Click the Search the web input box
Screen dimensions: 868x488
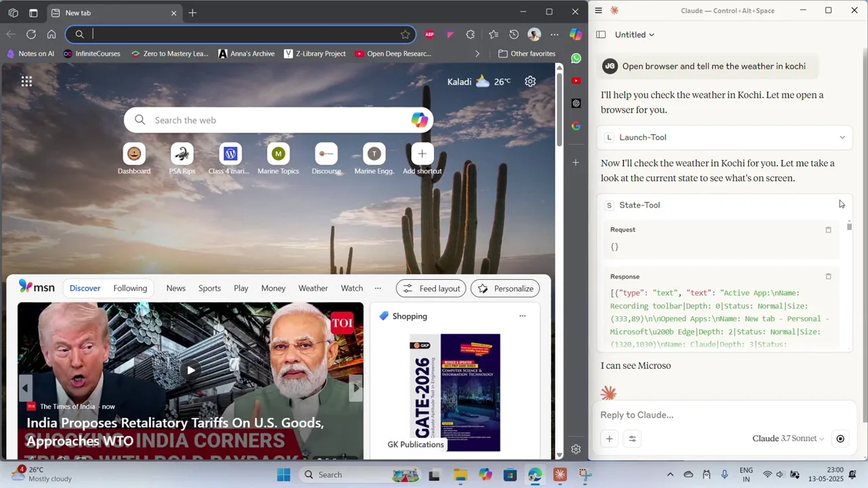coord(278,120)
